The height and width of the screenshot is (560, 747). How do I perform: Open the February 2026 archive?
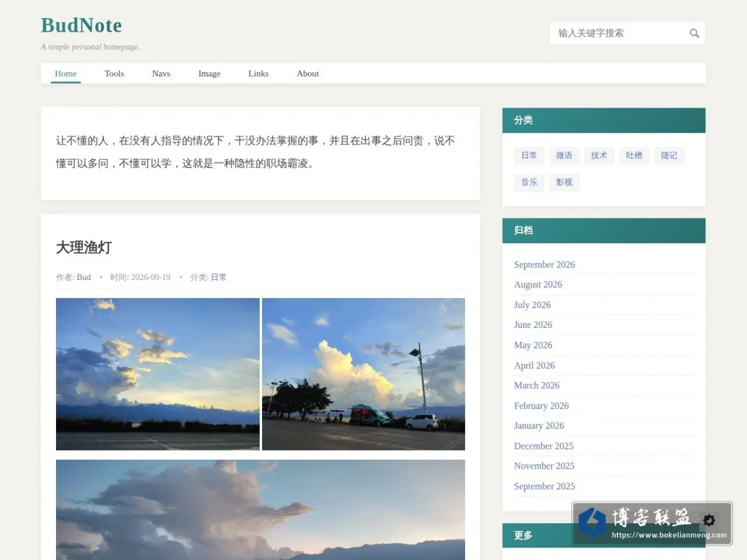[542, 406]
